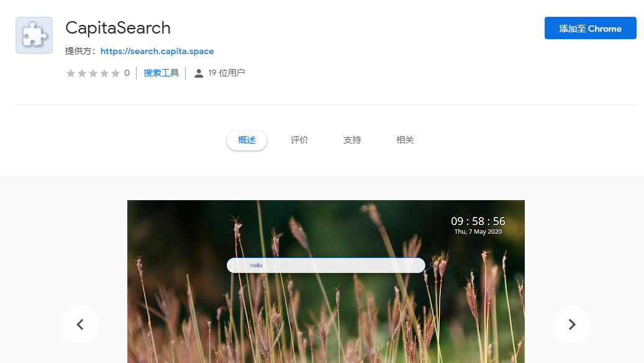The width and height of the screenshot is (644, 363).
Task: Switch to the 支持 tab
Action: [352, 140]
